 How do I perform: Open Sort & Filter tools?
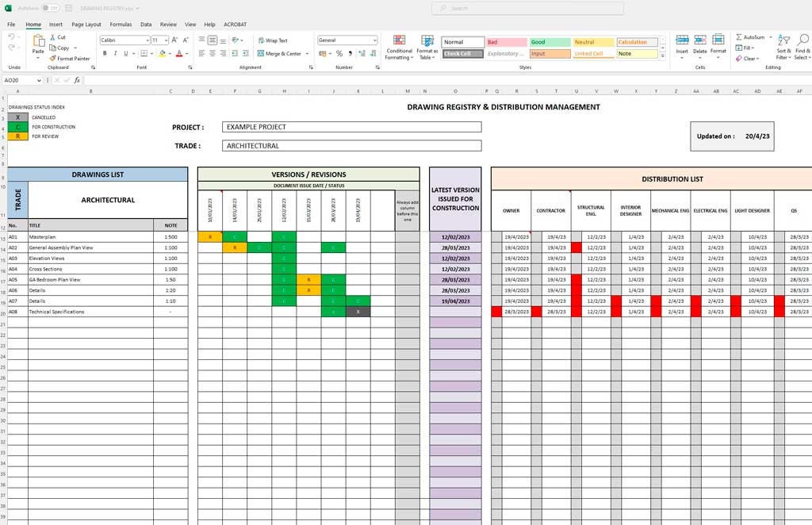point(784,46)
